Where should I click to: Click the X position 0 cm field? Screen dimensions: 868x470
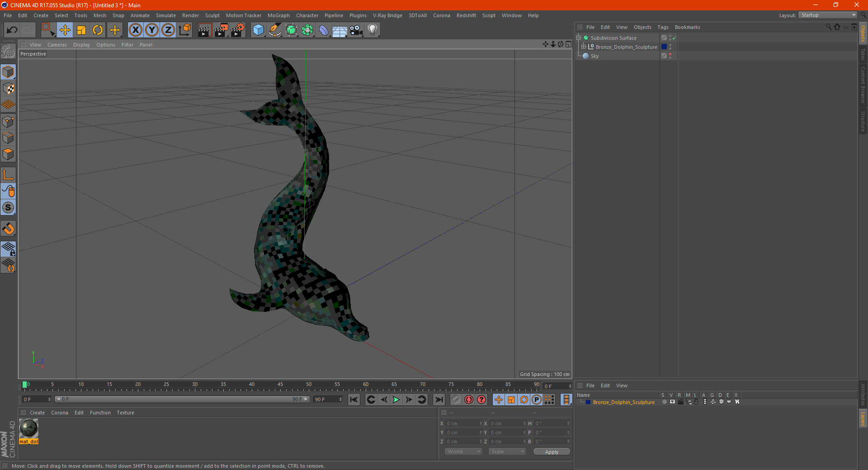tap(464, 423)
